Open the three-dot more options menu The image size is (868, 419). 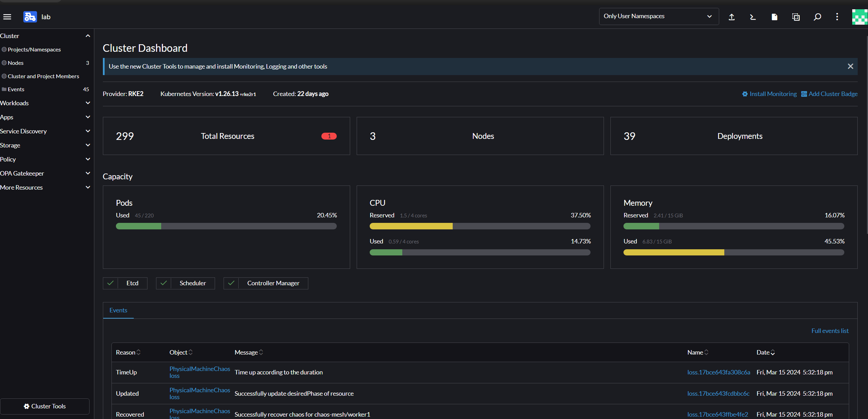837,17
